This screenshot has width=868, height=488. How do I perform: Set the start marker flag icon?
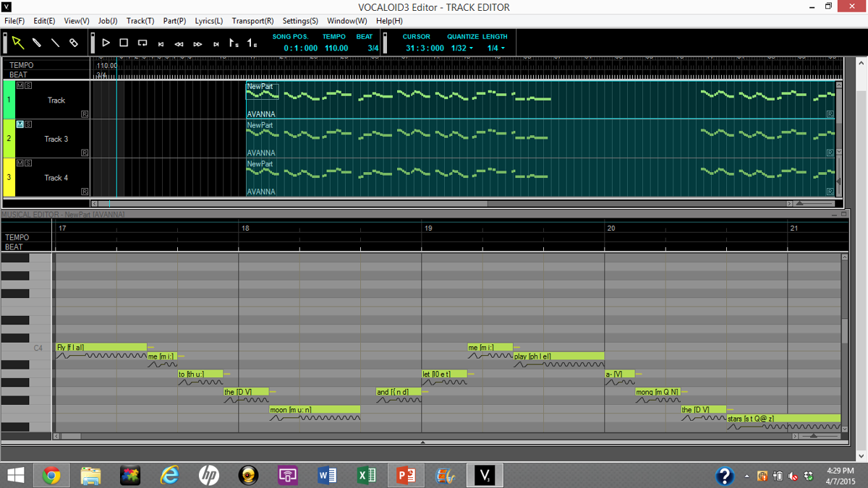(234, 43)
